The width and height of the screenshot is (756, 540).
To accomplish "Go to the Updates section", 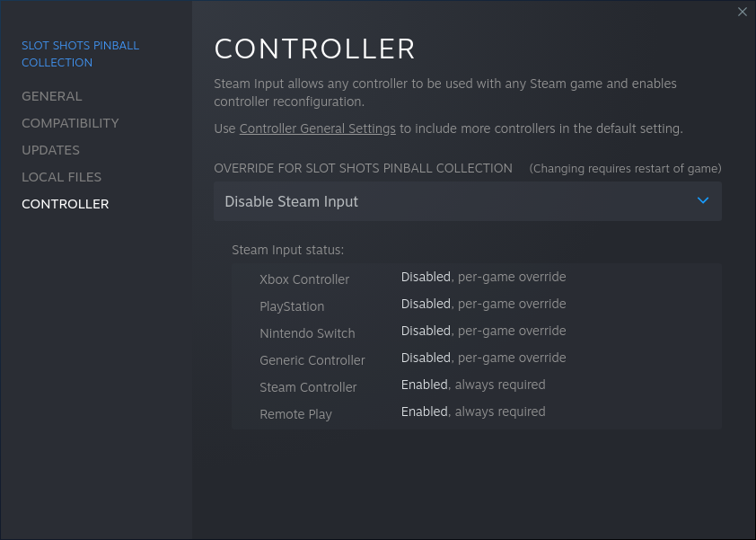I will point(50,150).
